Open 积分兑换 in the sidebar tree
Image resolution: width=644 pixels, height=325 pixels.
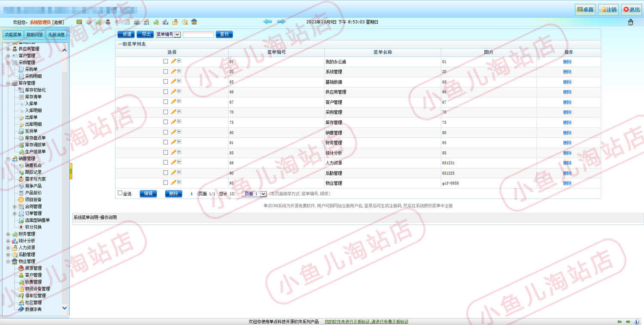(x=33, y=227)
